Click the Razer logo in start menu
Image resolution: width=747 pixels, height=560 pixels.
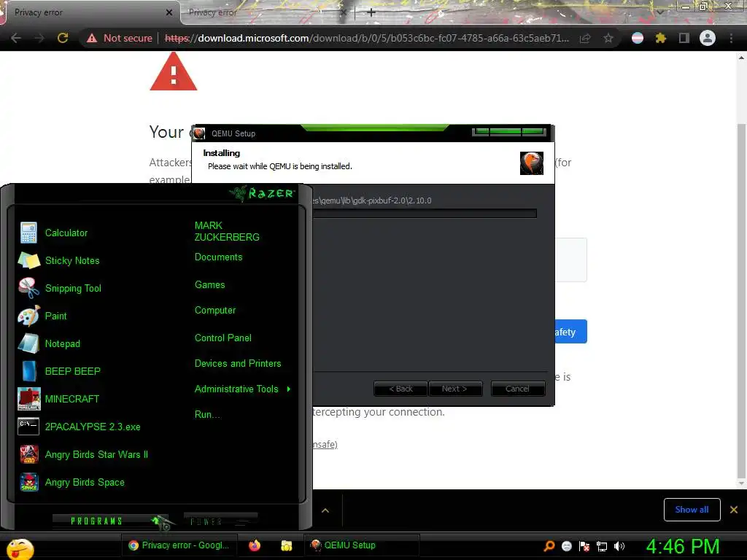pos(262,193)
